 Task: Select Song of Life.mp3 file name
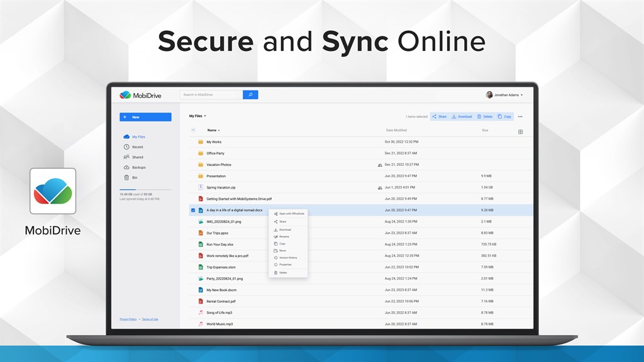coord(219,313)
